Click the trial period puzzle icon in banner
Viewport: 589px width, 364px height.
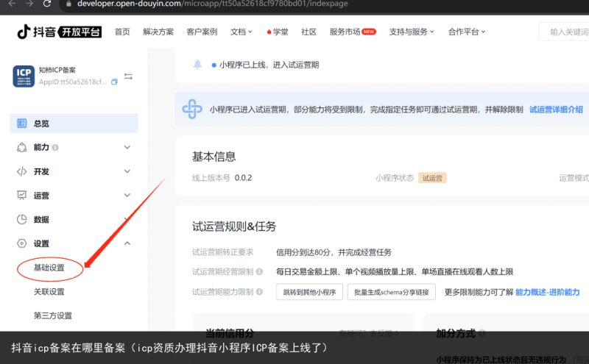pyautogui.click(x=192, y=109)
